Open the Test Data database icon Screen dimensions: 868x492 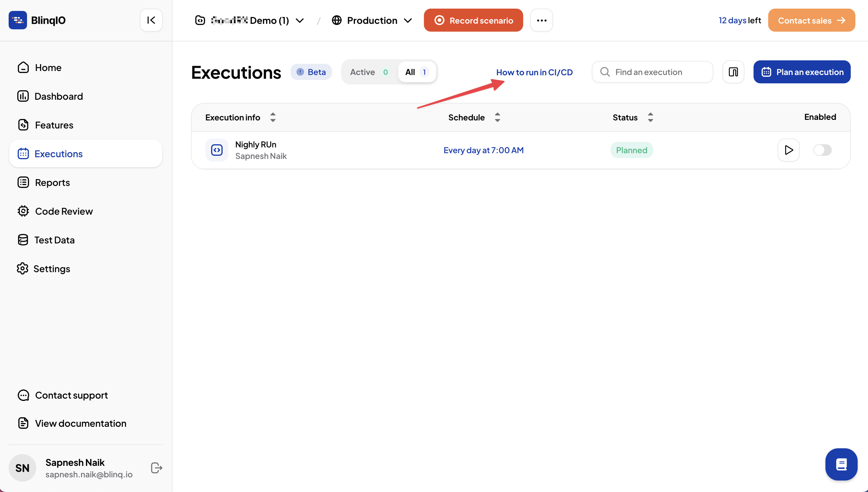[x=23, y=240]
